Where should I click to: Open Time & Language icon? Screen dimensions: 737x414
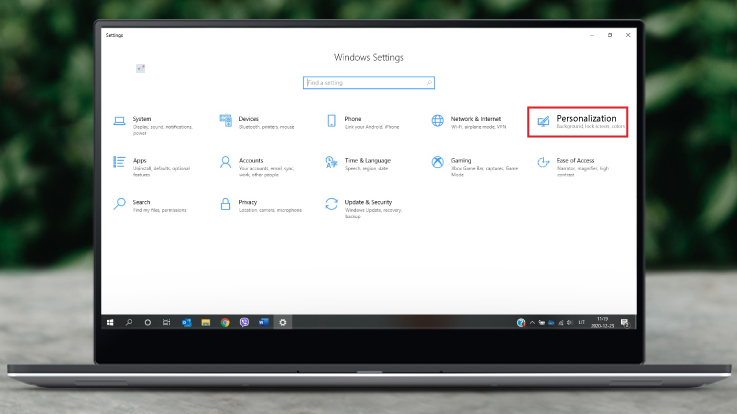(331, 162)
